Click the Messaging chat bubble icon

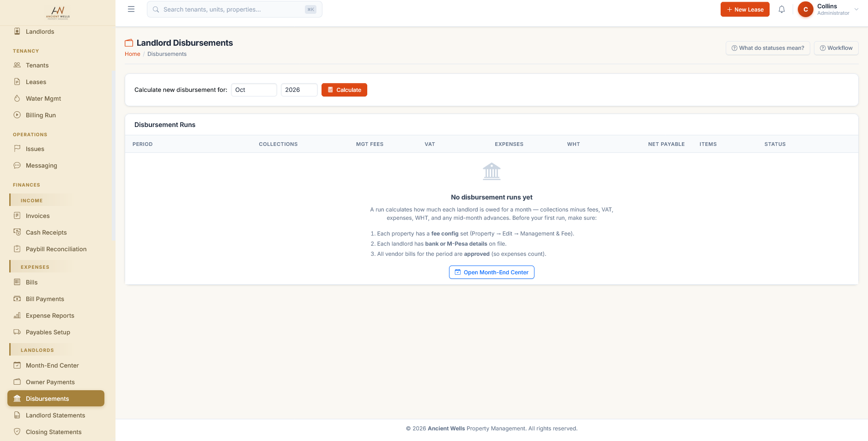17,165
